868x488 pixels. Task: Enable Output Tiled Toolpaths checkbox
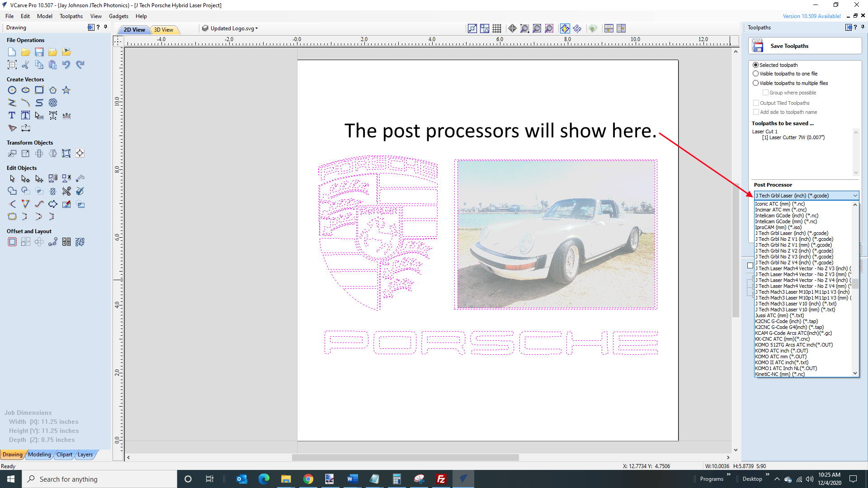tap(756, 103)
